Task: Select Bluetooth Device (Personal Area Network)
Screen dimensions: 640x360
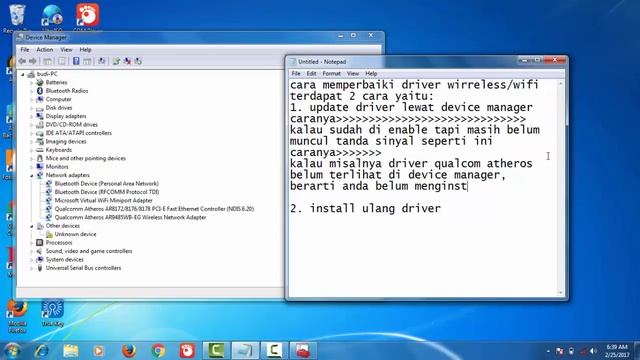Action: (107, 184)
